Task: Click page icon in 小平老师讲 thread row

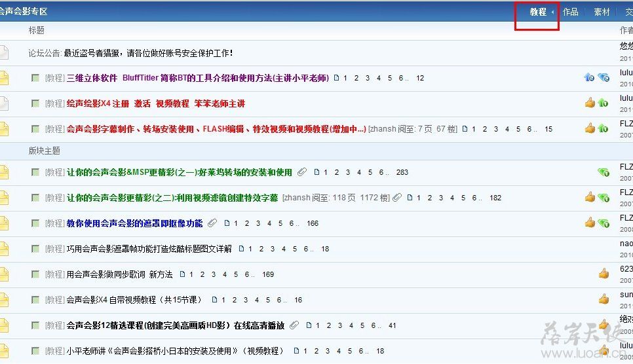Action: [296, 351]
